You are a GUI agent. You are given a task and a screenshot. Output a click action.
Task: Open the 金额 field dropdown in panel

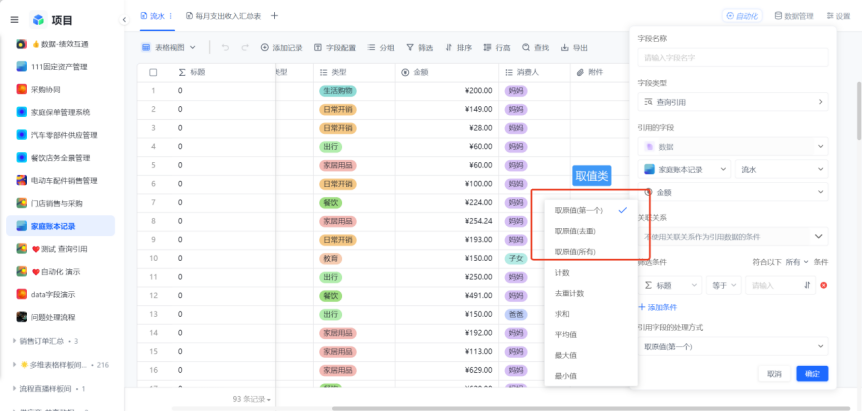click(x=733, y=192)
